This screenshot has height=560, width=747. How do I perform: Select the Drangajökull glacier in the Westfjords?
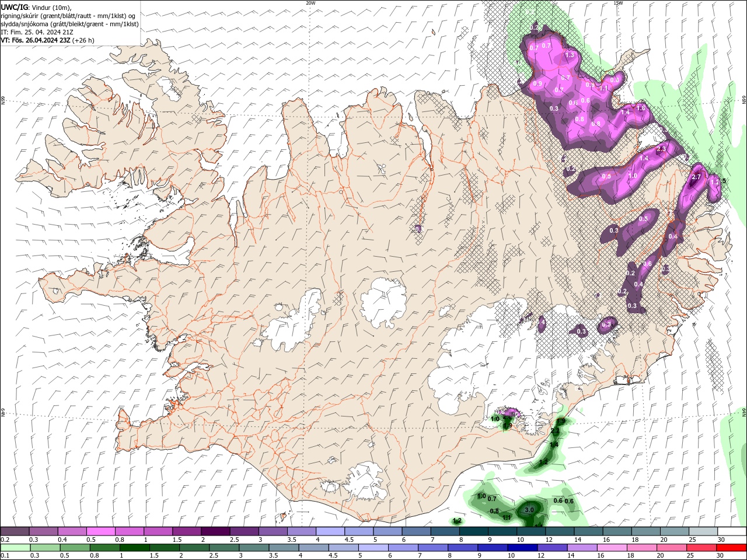pyautogui.click(x=170, y=89)
